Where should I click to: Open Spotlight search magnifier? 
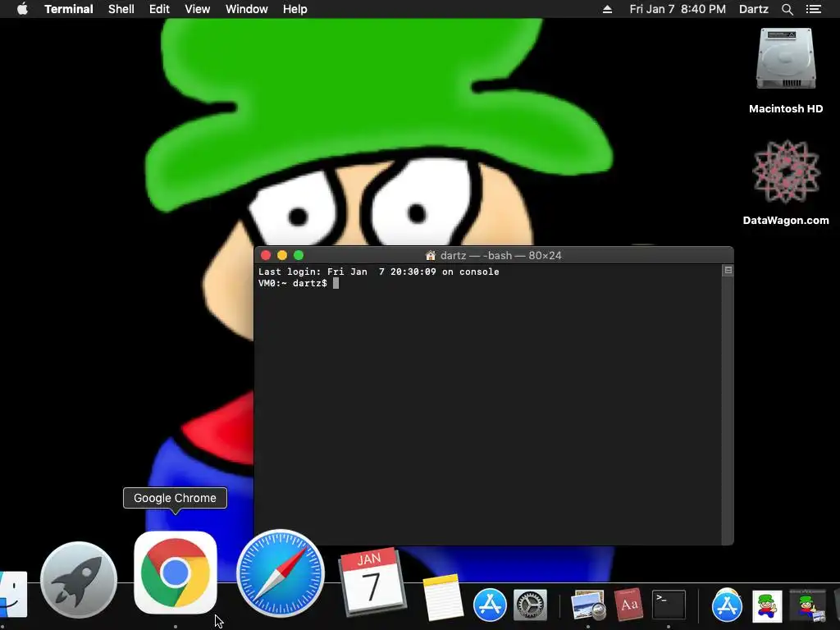[787, 9]
